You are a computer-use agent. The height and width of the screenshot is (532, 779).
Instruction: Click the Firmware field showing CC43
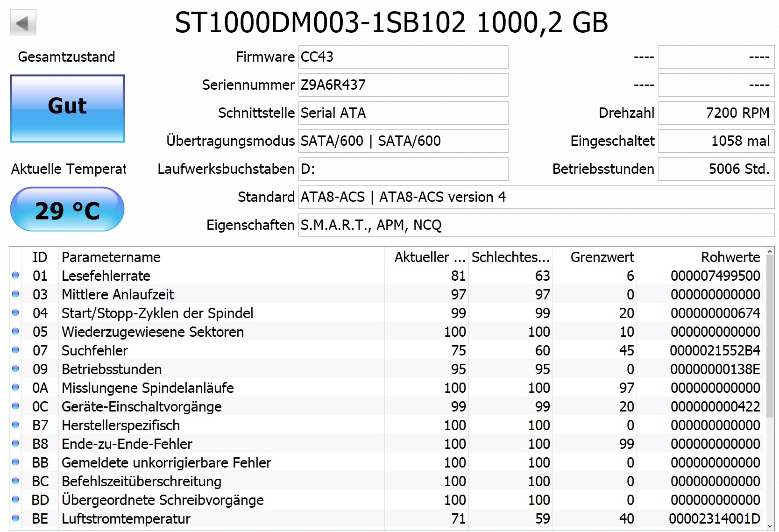[403, 57]
